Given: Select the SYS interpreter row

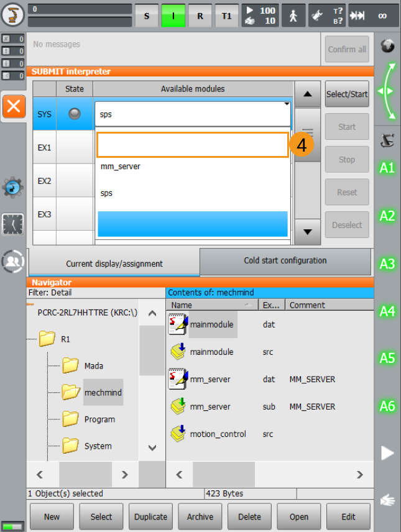Looking at the screenshot, I should [45, 114].
